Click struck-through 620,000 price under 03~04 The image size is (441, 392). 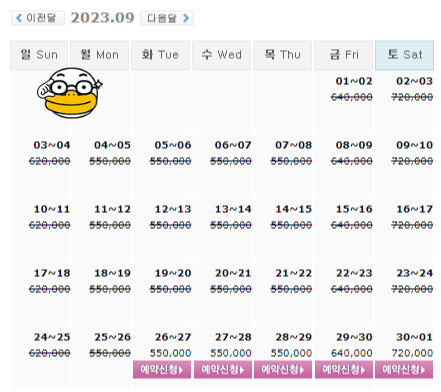point(49,161)
